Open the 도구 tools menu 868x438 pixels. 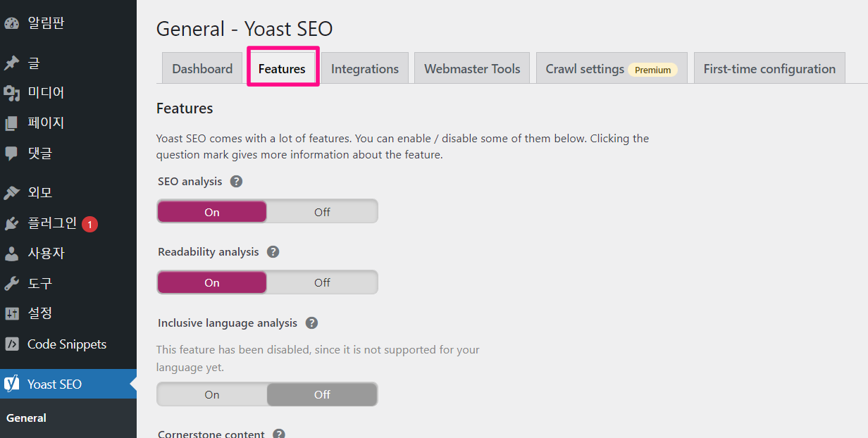point(68,284)
